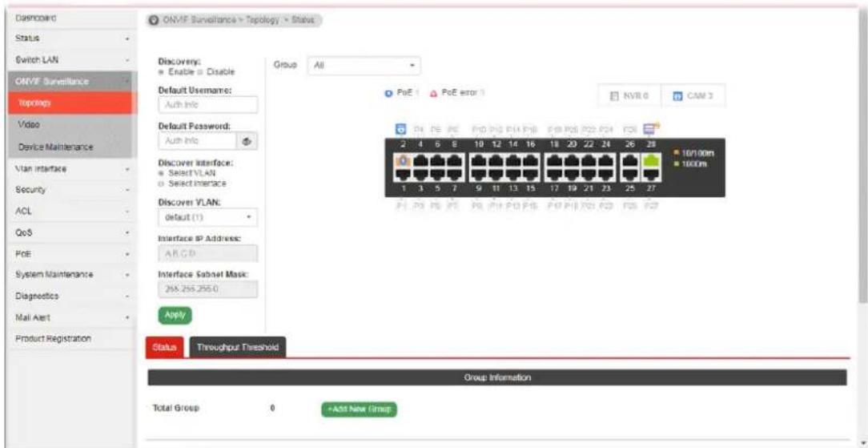Expand the Diagnostics sidebar menu

69,297
